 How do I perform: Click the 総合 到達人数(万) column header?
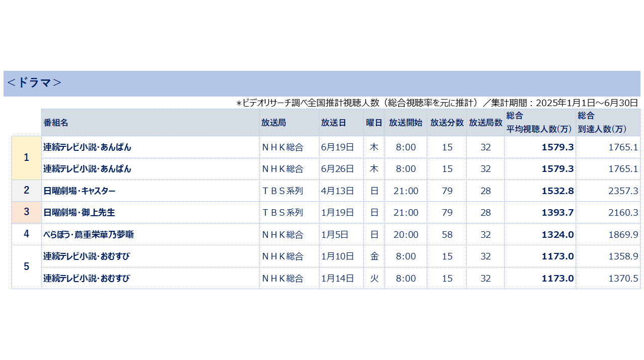click(602, 123)
